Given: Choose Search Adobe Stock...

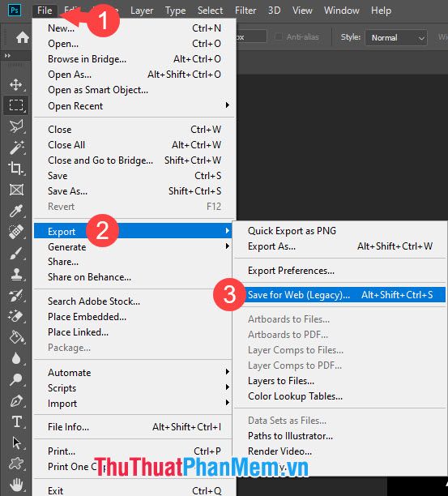Looking at the screenshot, I should (x=134, y=301).
